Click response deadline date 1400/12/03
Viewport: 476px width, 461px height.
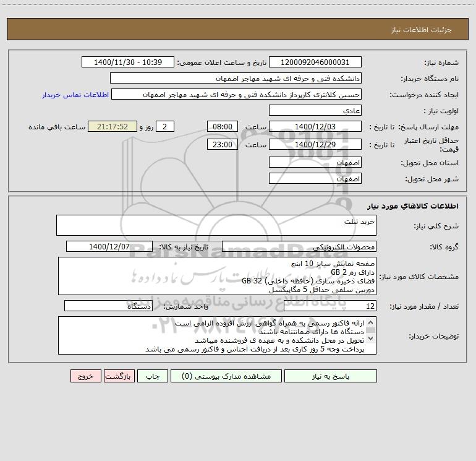(315, 126)
